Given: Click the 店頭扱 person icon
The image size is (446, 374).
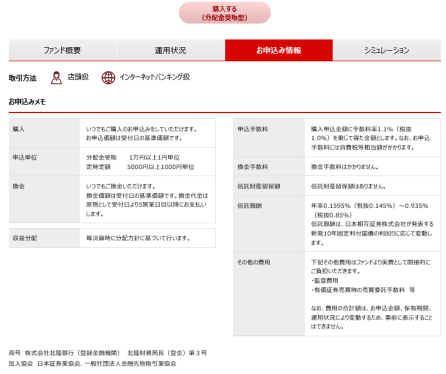Looking at the screenshot, I should pyautogui.click(x=56, y=78).
